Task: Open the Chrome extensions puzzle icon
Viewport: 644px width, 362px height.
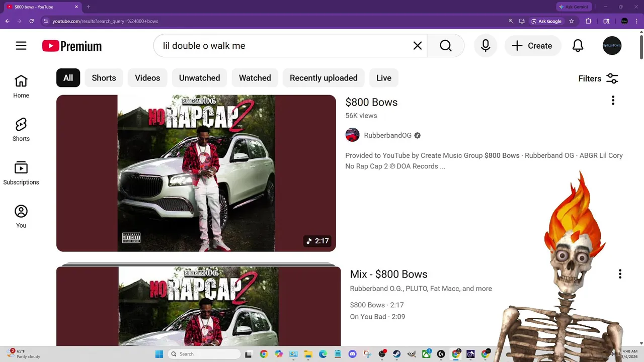Action: [x=588, y=21]
